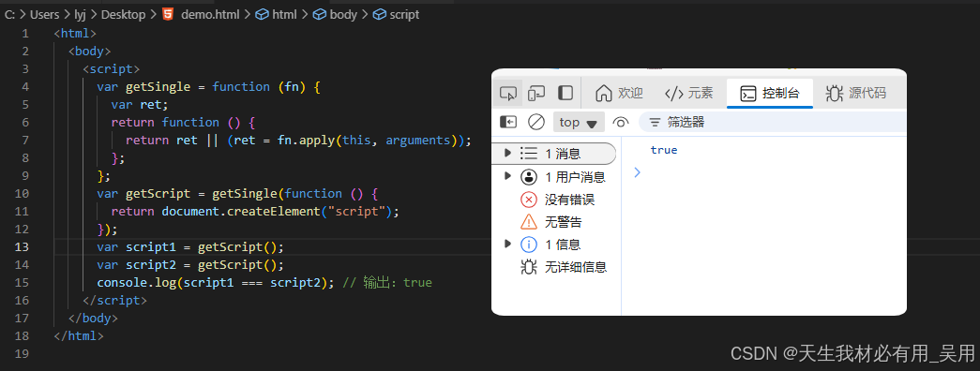Open the top context dropdown
The width and height of the screenshot is (980, 371).
coord(579,122)
